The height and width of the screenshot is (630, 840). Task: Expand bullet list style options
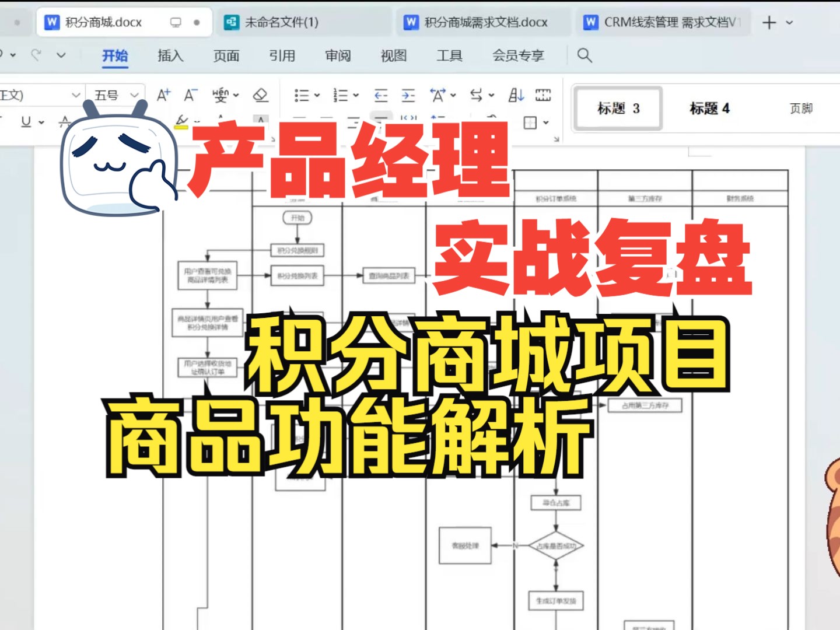pos(317,95)
